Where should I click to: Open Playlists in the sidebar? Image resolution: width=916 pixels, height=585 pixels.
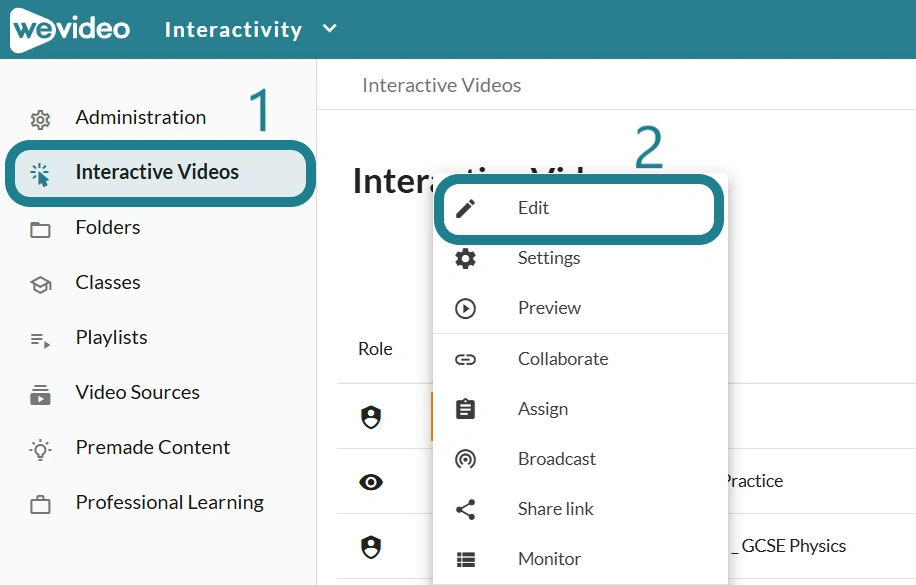coord(112,337)
